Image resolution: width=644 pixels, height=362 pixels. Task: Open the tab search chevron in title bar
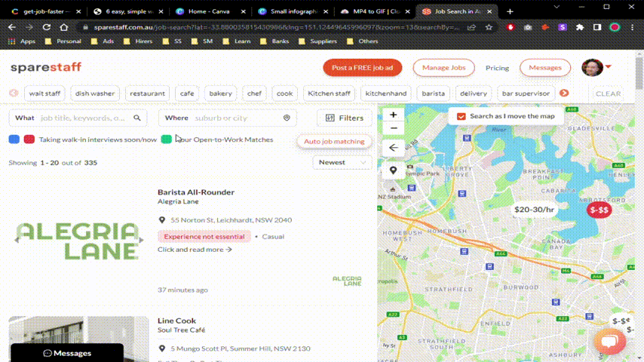point(557,7)
